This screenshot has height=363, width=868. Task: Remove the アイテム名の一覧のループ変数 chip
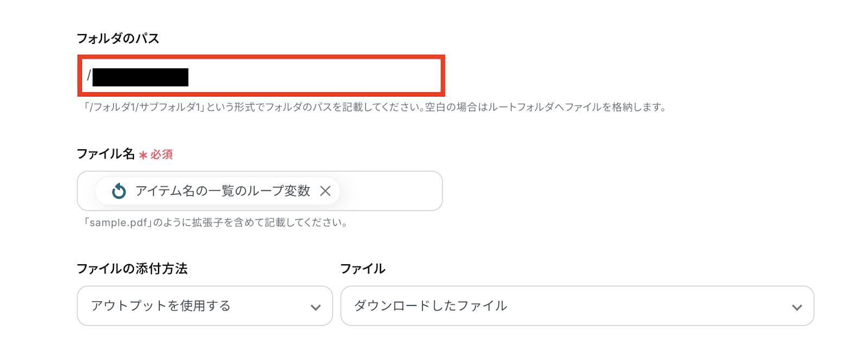[x=325, y=191]
